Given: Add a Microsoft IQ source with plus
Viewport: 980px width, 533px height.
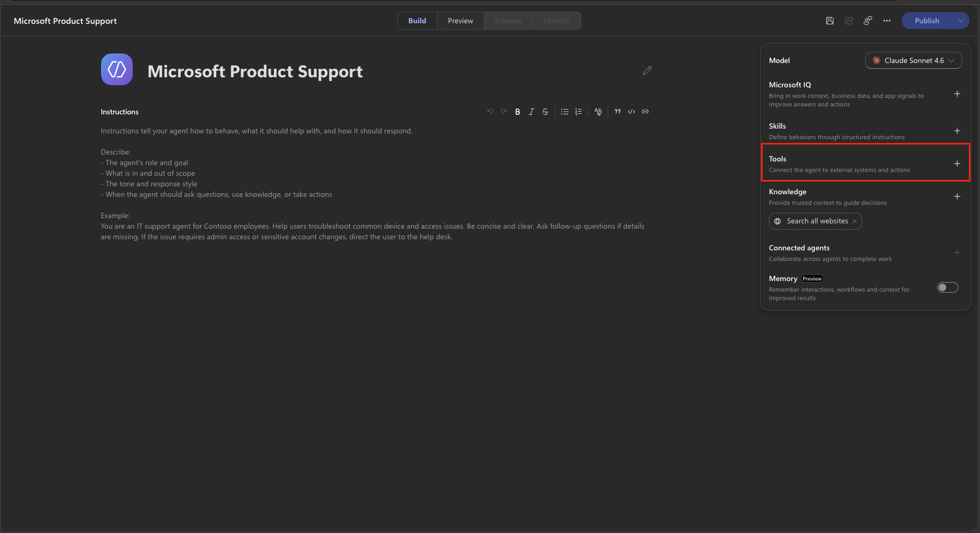Looking at the screenshot, I should tap(957, 94).
